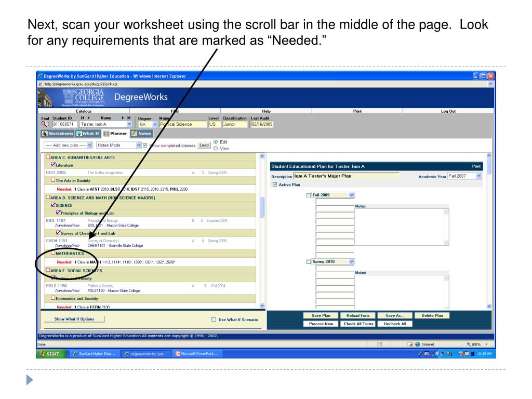The height and width of the screenshot is (399, 532).
Task: Open the FAQ menu item
Action: (175, 111)
